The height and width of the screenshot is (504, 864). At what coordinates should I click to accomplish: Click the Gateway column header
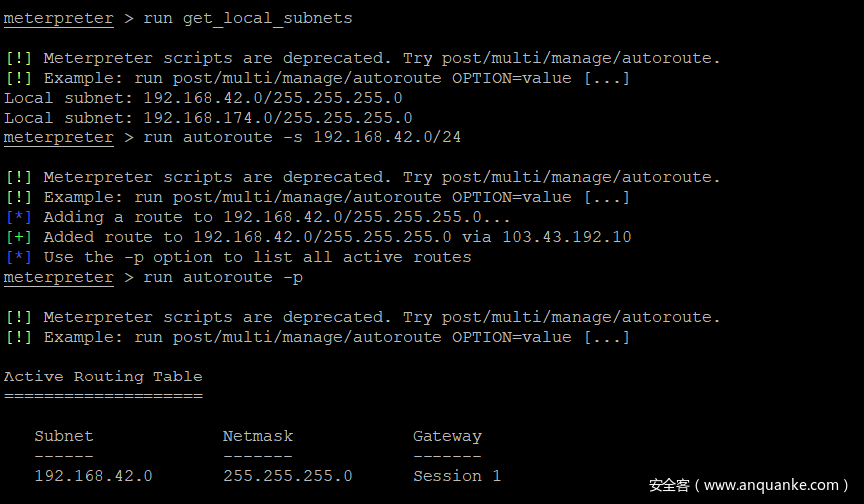[x=447, y=436]
